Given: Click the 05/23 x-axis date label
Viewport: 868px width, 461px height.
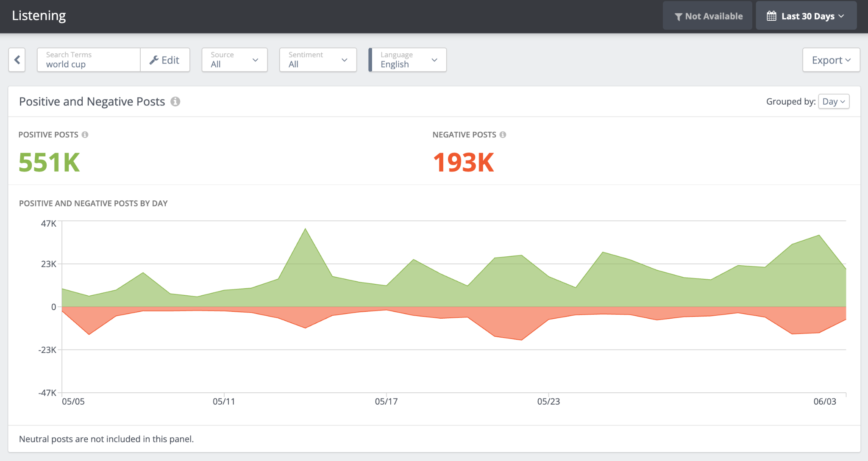Looking at the screenshot, I should [x=548, y=401].
